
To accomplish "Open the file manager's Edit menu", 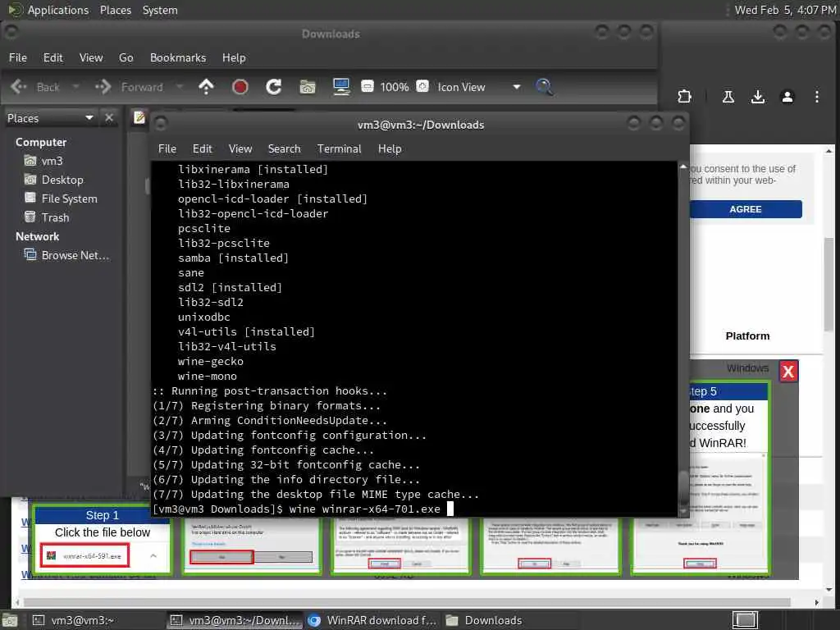I will 53,58.
